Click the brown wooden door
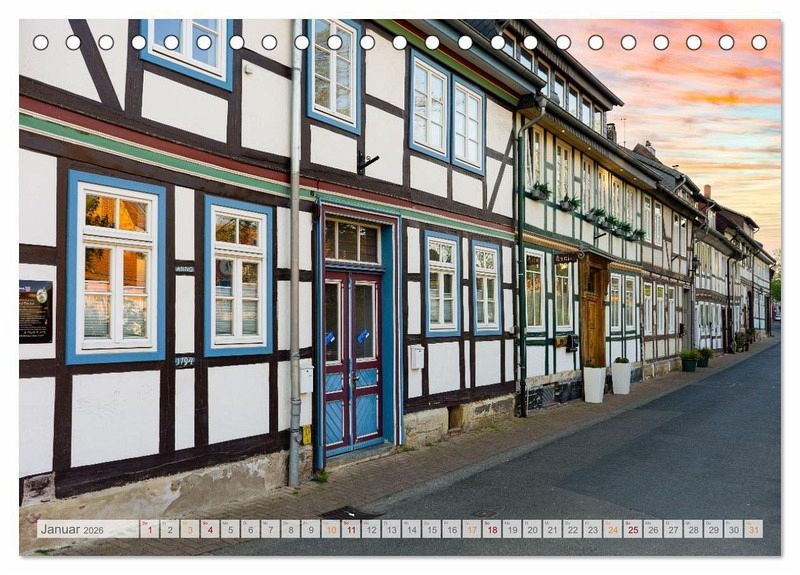 [x=593, y=315]
